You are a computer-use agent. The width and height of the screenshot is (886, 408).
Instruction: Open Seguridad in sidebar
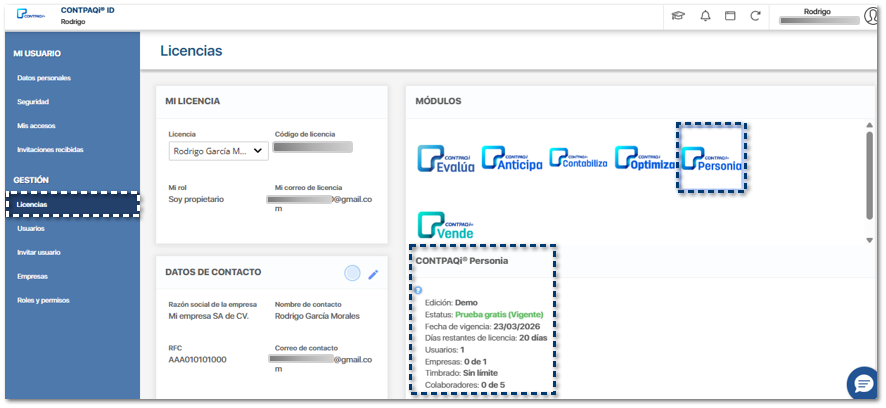(x=33, y=102)
